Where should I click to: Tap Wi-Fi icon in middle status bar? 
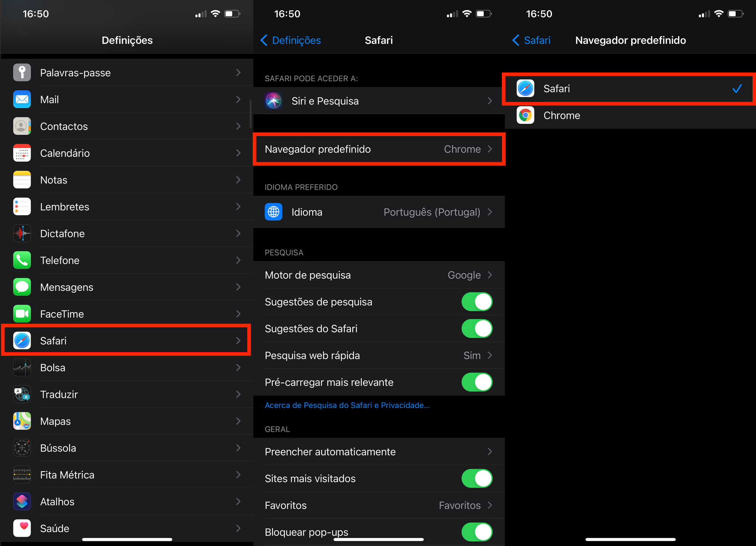(467, 14)
